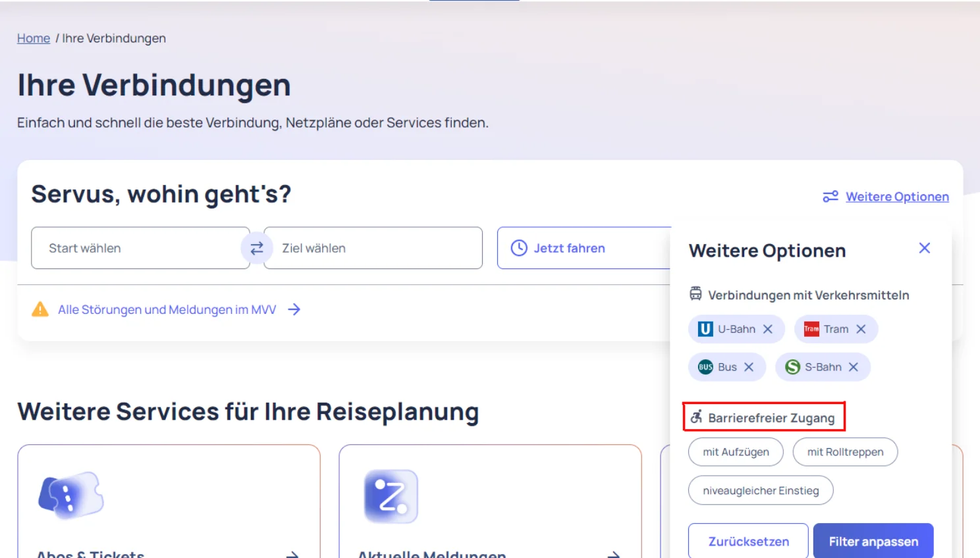This screenshot has width=980, height=558.
Task: Swap start and destination with arrows icon
Action: [x=257, y=248]
